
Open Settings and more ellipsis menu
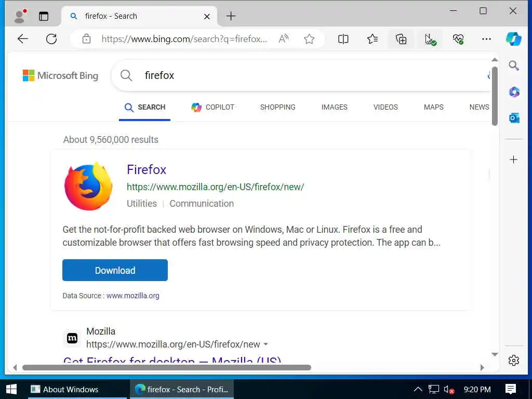(486, 39)
